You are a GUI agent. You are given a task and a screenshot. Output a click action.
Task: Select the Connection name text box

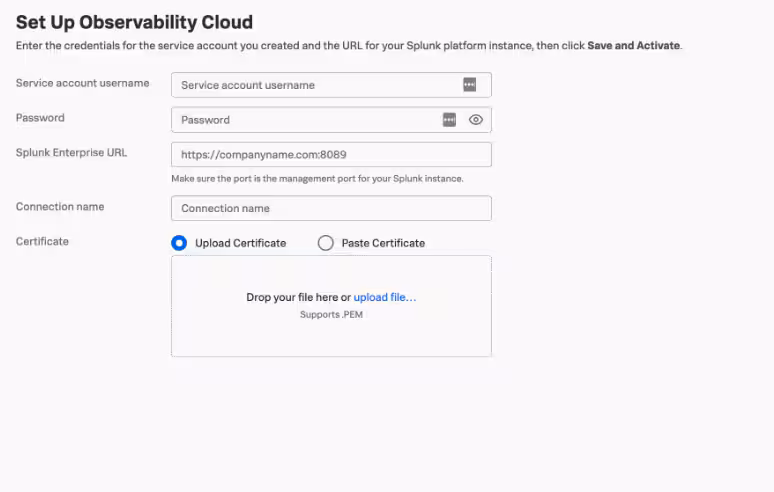tap(331, 208)
